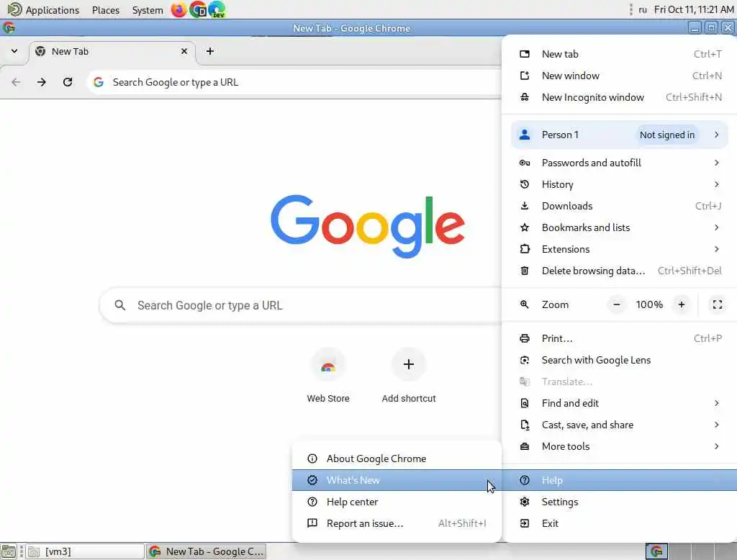
Task: Open Downloads from the menu
Action: pyautogui.click(x=620, y=206)
